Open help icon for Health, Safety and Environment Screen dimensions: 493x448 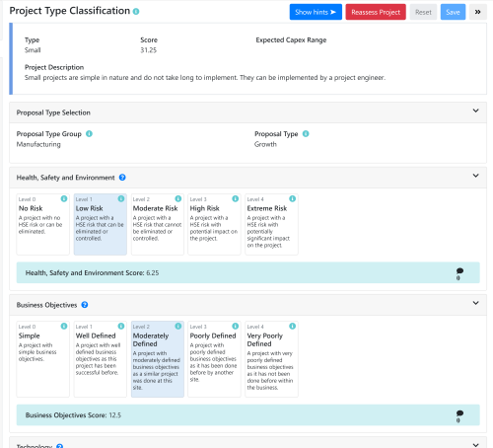122,178
